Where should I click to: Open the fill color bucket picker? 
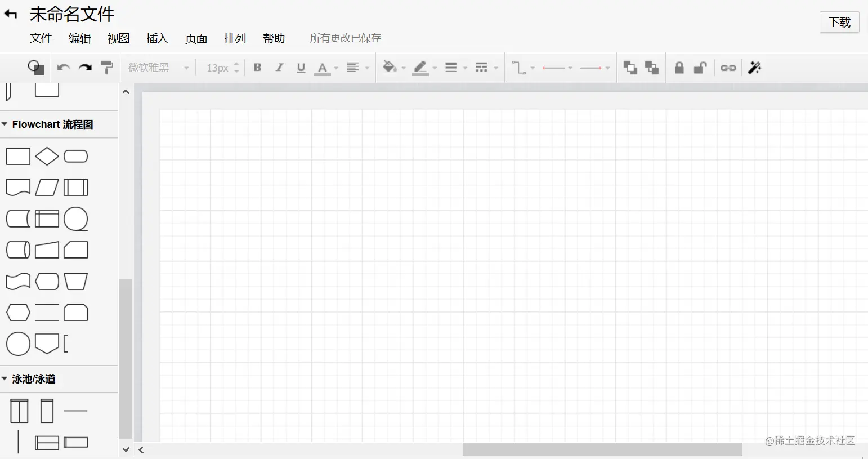point(394,68)
